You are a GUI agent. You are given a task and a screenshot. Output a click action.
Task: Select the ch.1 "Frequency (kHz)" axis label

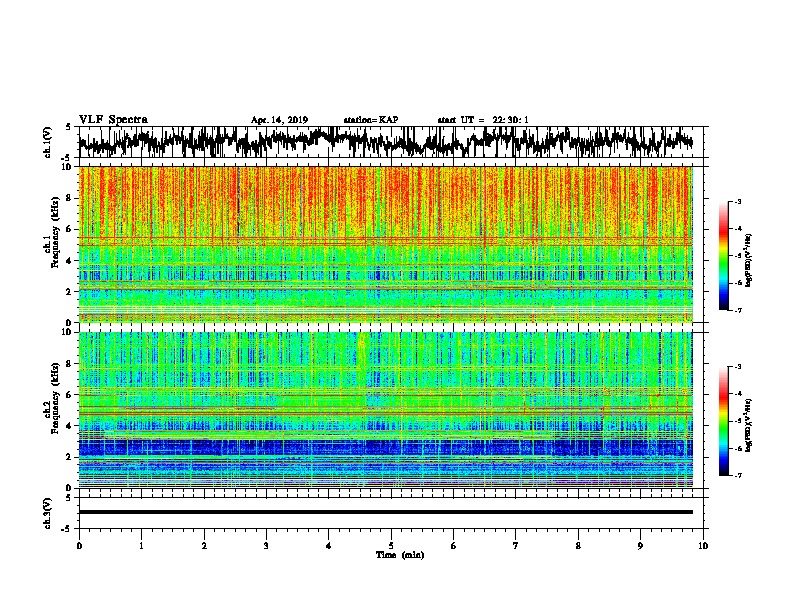(56, 232)
